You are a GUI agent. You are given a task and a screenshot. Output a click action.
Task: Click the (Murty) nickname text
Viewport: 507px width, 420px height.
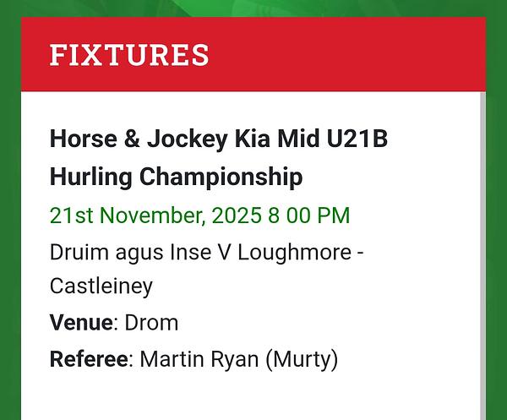click(x=302, y=359)
